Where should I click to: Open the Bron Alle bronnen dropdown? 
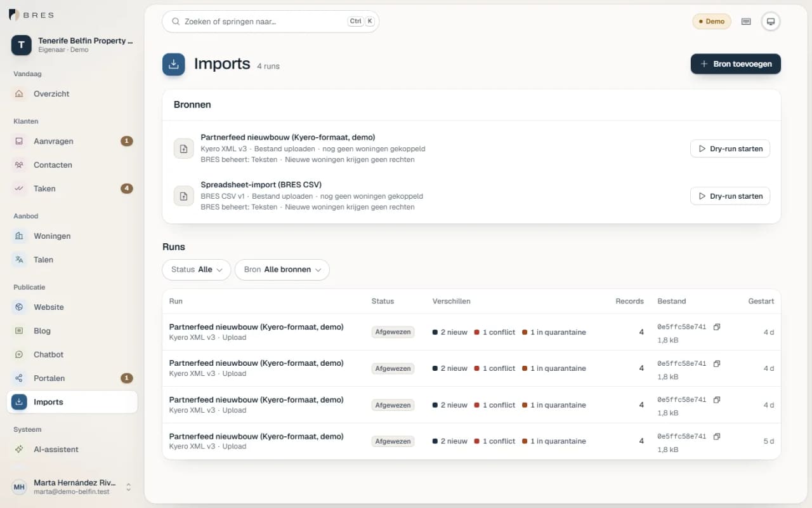[x=282, y=270]
